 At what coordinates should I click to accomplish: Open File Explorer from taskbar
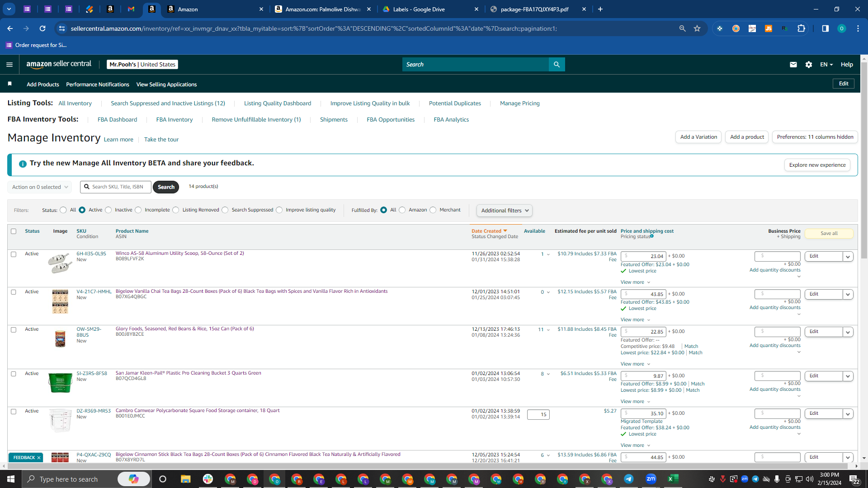186,479
